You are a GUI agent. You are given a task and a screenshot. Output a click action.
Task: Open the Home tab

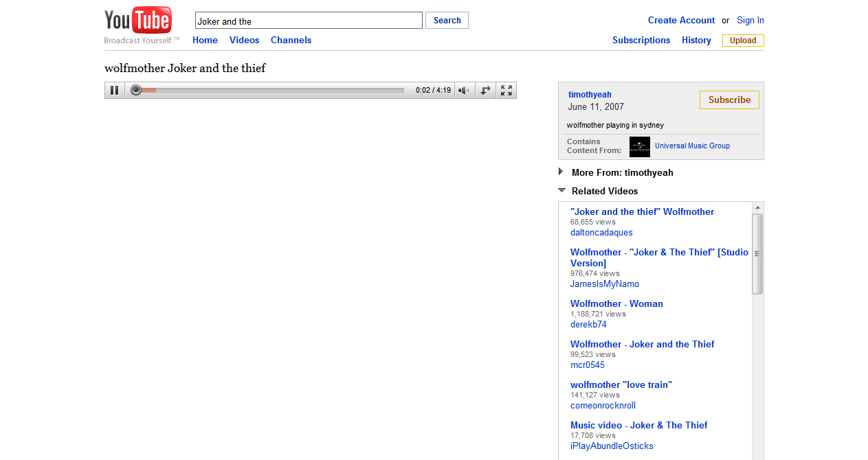205,41
